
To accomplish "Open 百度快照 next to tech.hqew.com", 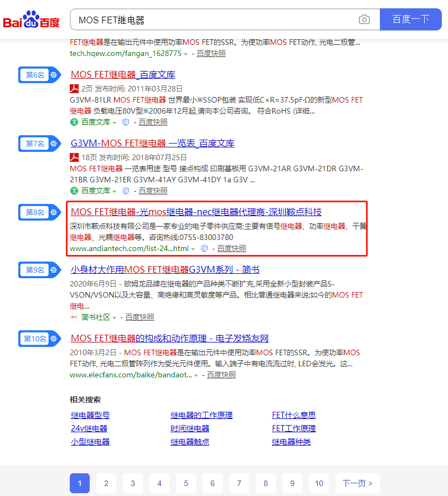I will pos(211,53).
